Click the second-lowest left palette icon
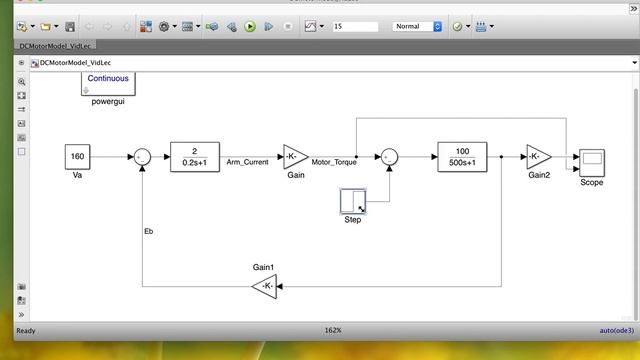640x360 pixels. (x=22, y=300)
